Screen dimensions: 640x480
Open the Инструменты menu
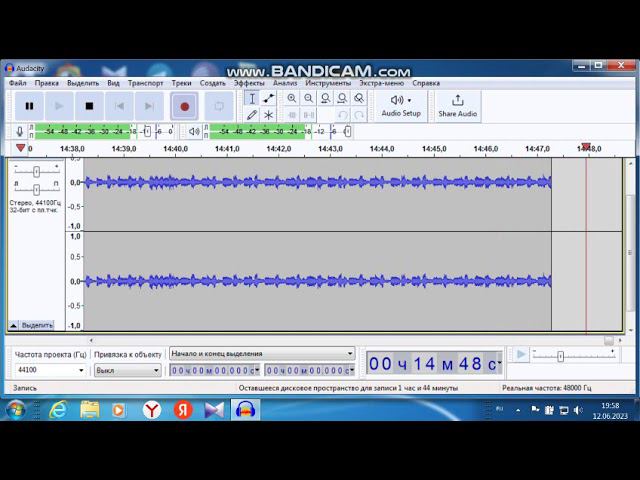328,83
